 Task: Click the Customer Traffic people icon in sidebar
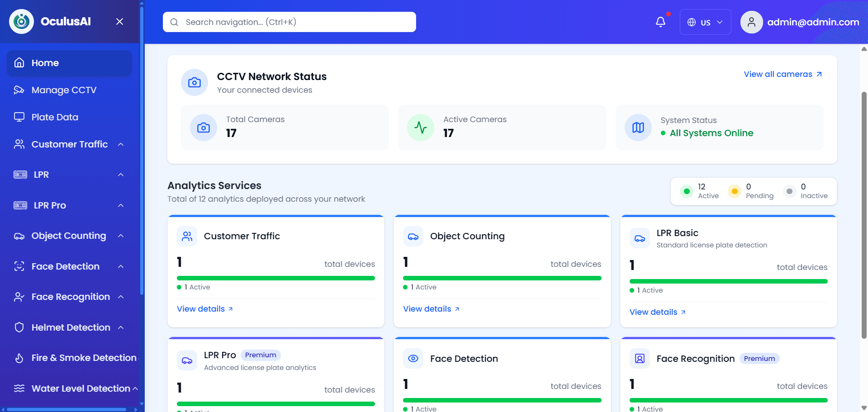pos(19,144)
